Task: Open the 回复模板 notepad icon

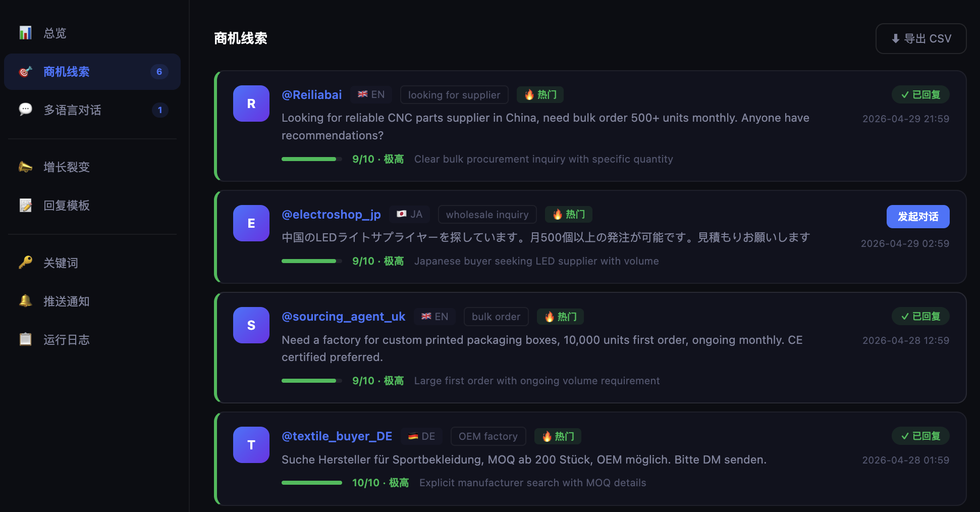Action: click(x=25, y=206)
